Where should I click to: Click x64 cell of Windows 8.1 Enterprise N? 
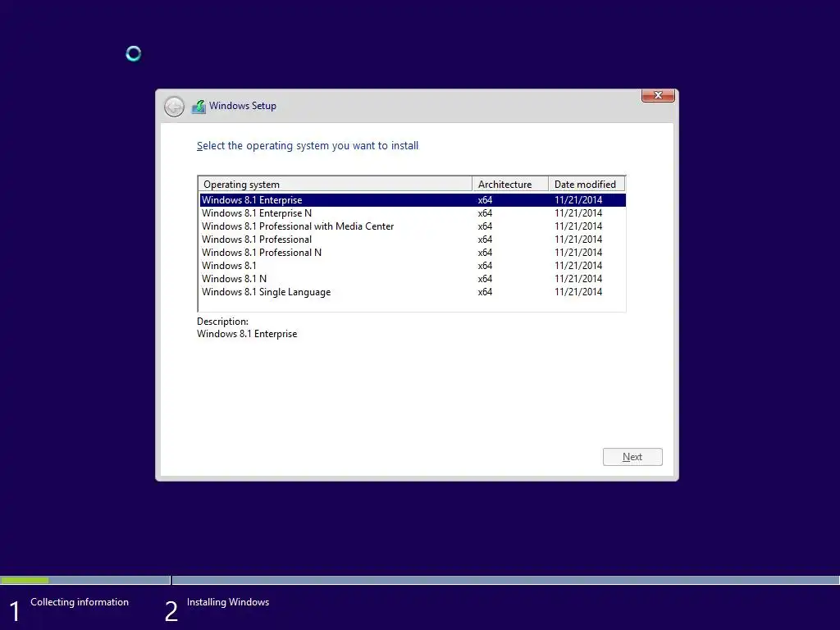(485, 213)
